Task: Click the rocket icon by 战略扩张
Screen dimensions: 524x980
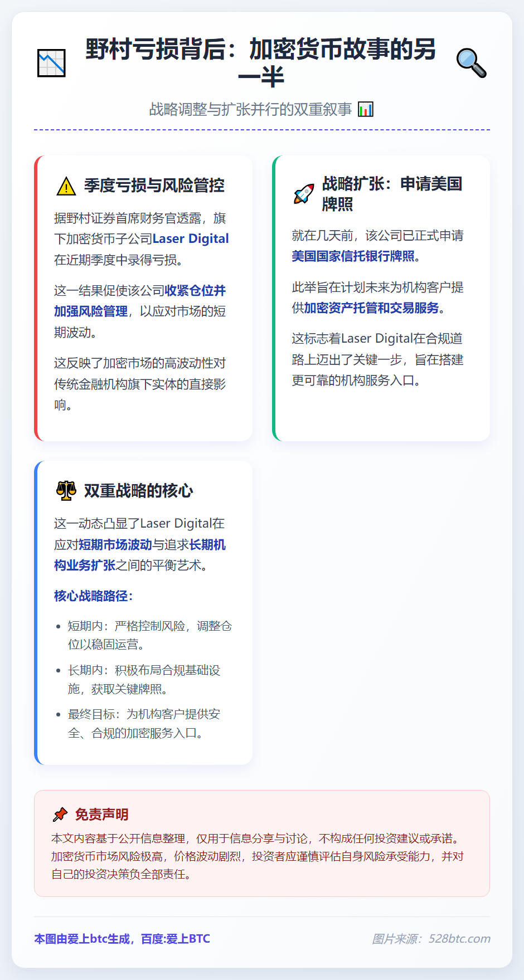Action: tap(304, 194)
